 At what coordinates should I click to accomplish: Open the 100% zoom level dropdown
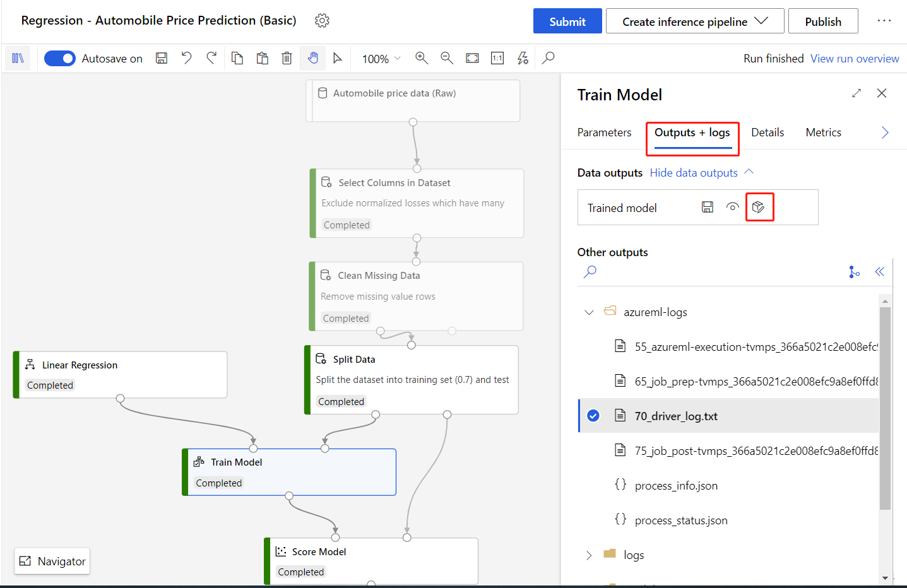pyautogui.click(x=381, y=59)
